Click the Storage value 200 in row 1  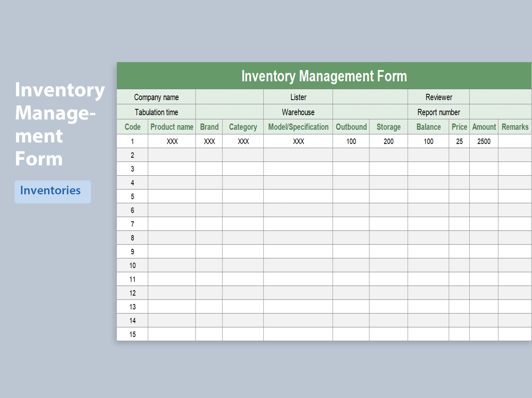pos(388,141)
